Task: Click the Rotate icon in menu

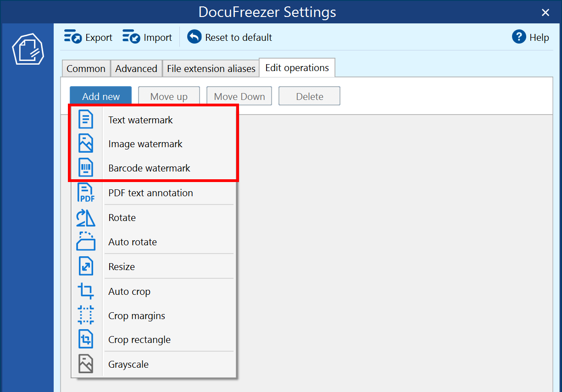Action: click(86, 217)
